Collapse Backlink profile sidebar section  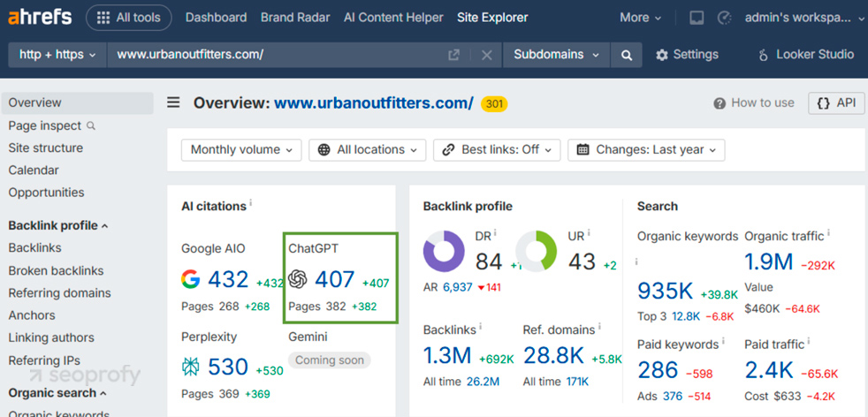pos(58,225)
